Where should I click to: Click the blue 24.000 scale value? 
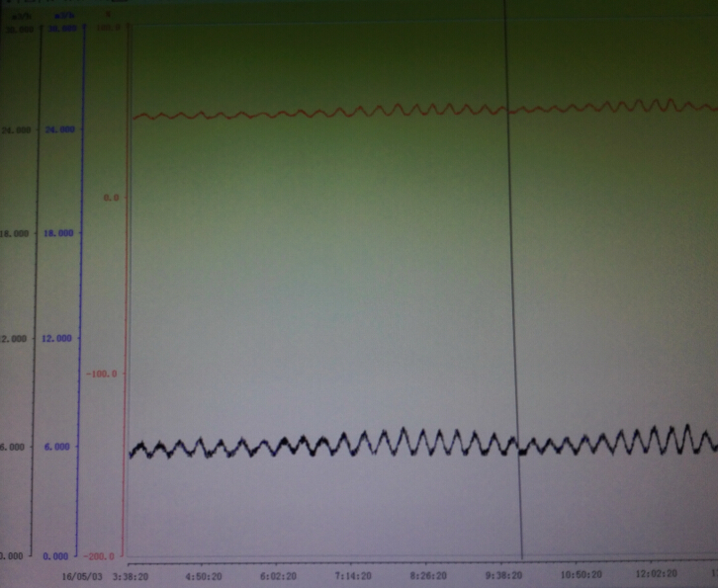(59, 129)
